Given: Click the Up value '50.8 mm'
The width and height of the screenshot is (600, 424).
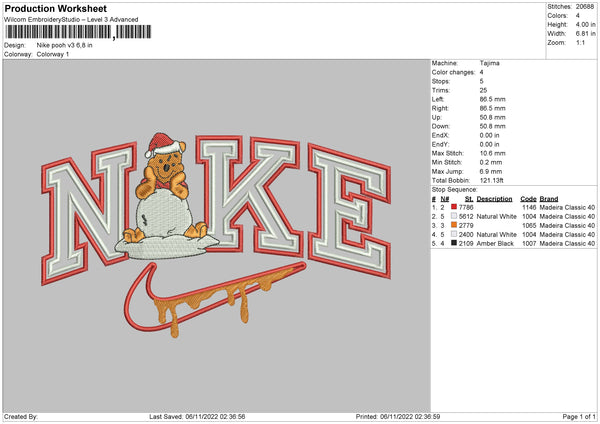Looking at the screenshot, I should [x=492, y=117].
